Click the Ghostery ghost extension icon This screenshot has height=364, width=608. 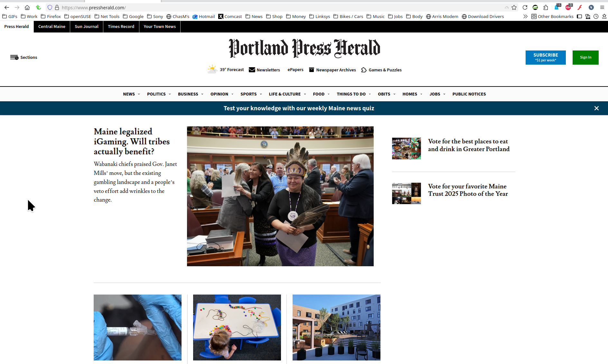[x=557, y=7]
